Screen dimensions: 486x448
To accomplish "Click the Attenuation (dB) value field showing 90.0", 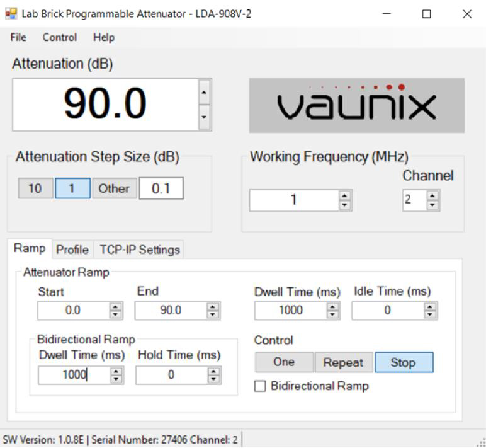I will point(105,105).
